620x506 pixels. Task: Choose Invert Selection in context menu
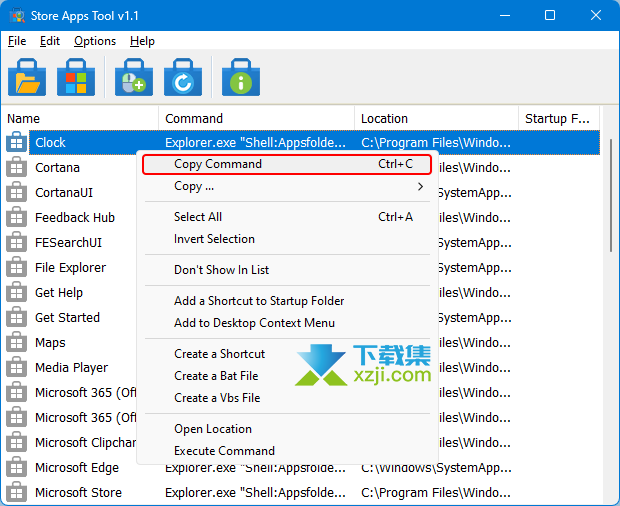point(287,239)
